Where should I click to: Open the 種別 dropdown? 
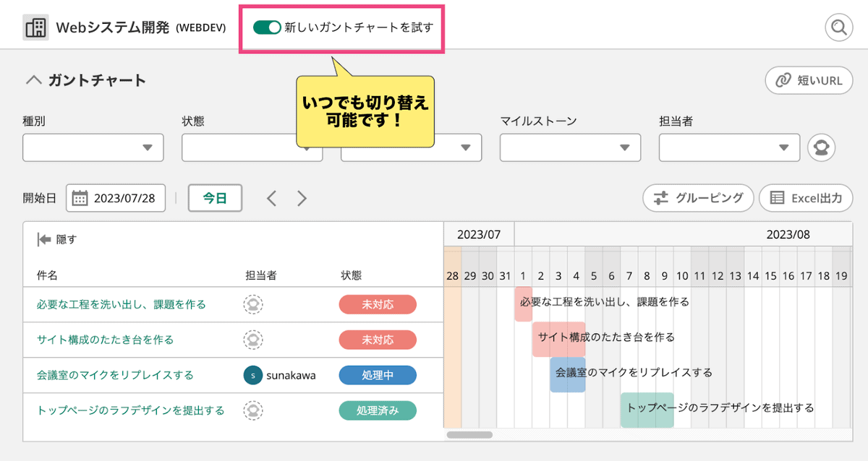pyautogui.click(x=93, y=147)
